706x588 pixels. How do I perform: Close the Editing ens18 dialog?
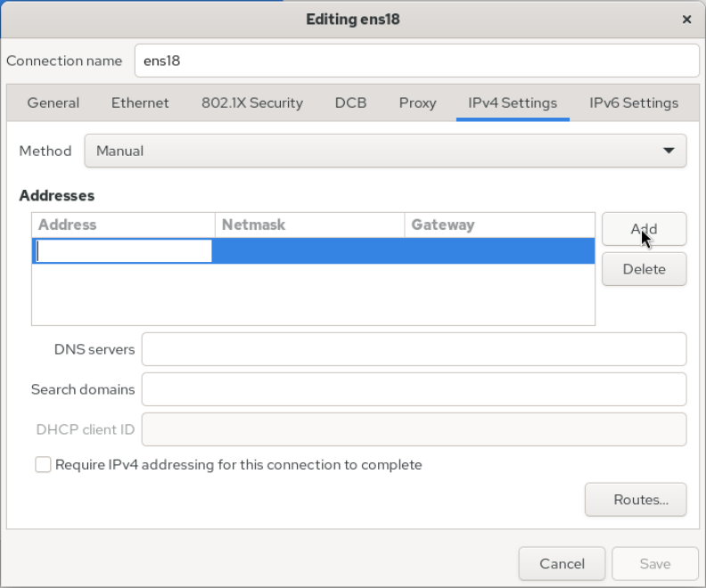click(686, 20)
